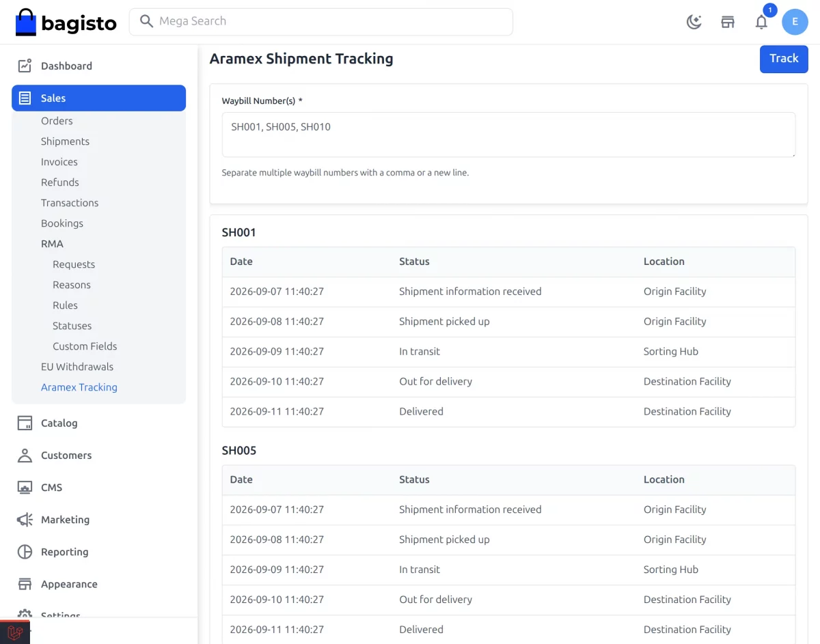Click the Customers person icon
This screenshot has height=644, width=820.
pyautogui.click(x=25, y=455)
